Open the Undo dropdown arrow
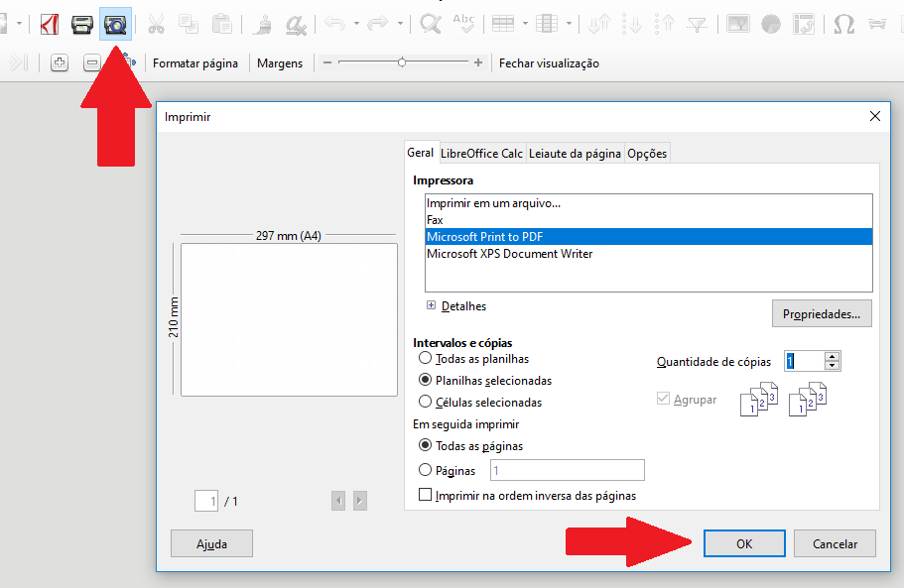904x588 pixels. tap(356, 24)
